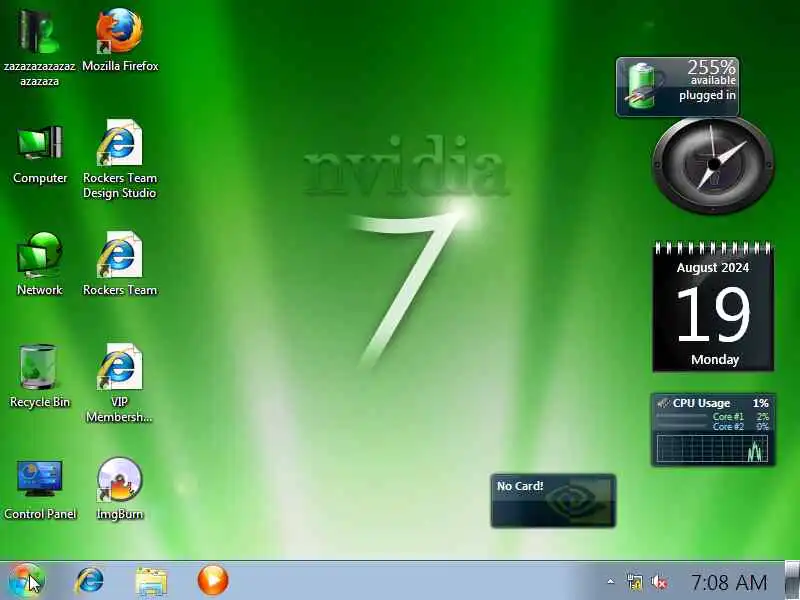Open the network status tray icon
This screenshot has width=800, height=600.
[x=635, y=582]
